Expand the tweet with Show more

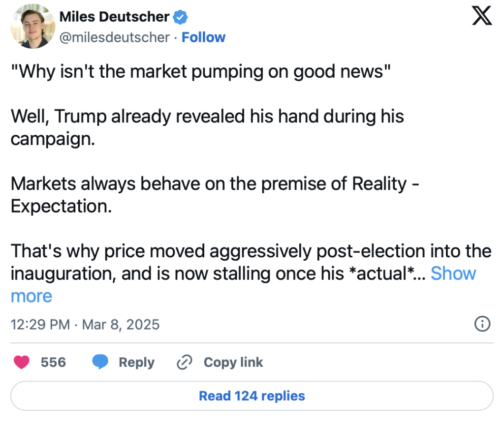(x=453, y=273)
